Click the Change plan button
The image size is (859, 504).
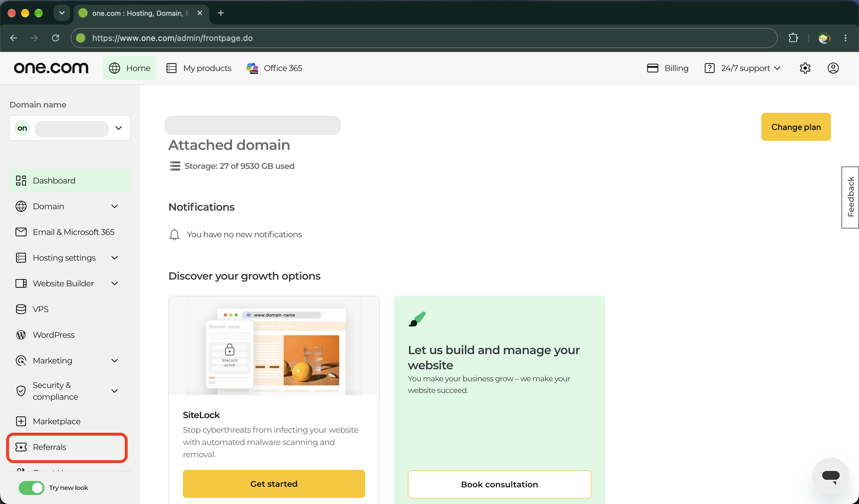pyautogui.click(x=796, y=127)
